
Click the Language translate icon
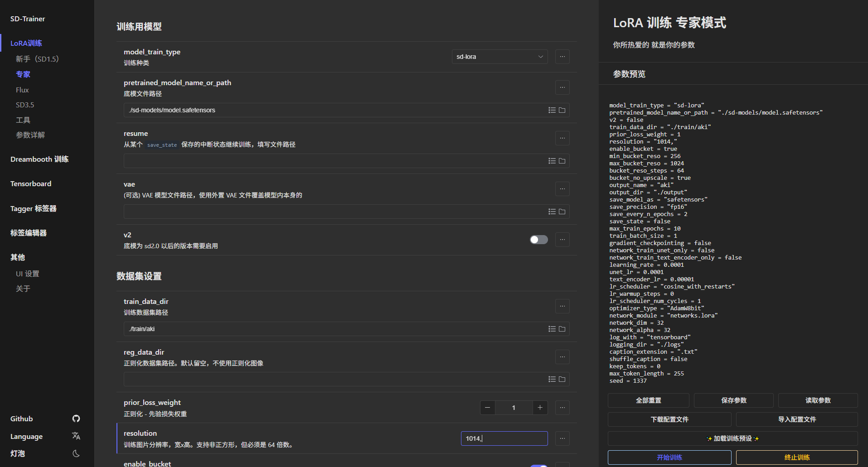pyautogui.click(x=76, y=436)
